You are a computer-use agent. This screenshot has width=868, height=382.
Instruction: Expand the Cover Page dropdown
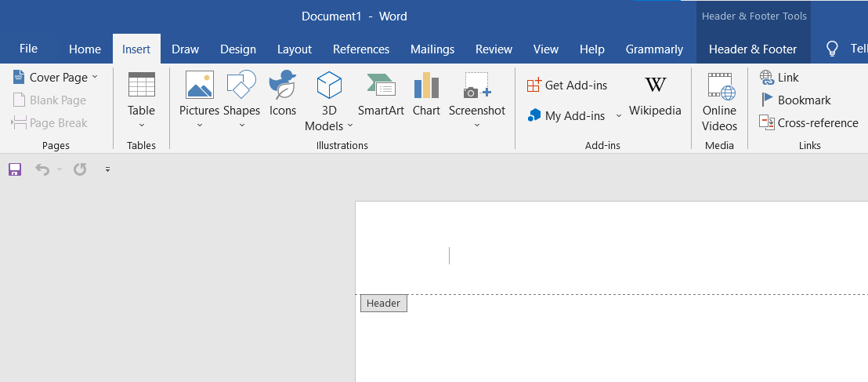click(x=95, y=77)
